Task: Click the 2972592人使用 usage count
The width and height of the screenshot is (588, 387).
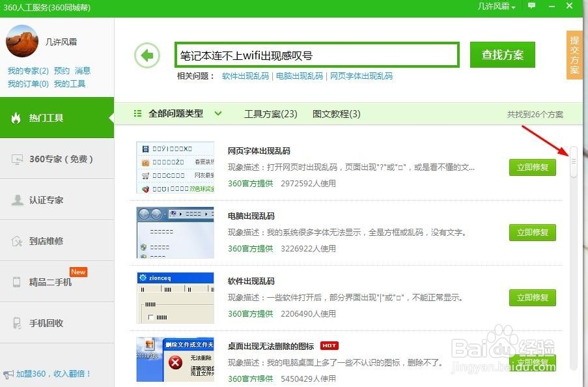Action: tap(308, 184)
